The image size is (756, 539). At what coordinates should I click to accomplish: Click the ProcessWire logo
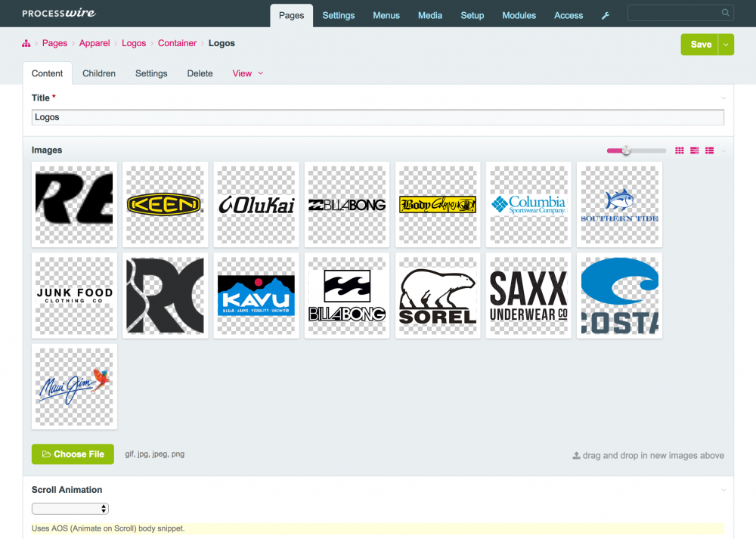58,13
